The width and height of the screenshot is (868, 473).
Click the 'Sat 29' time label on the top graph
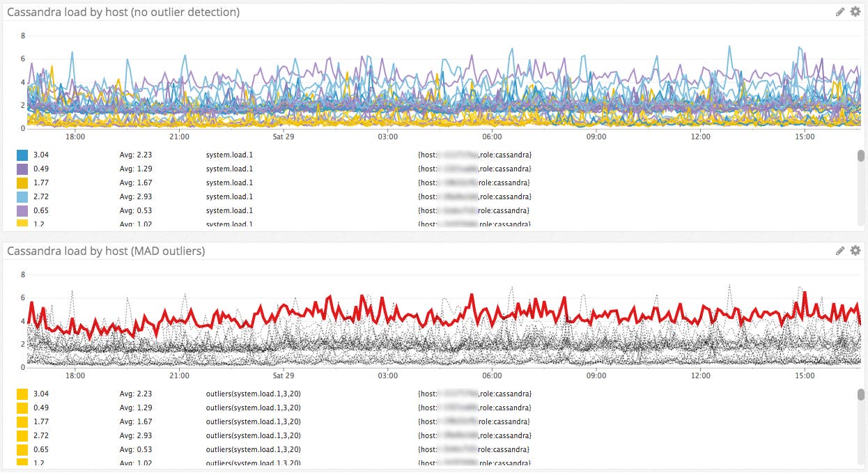284,137
